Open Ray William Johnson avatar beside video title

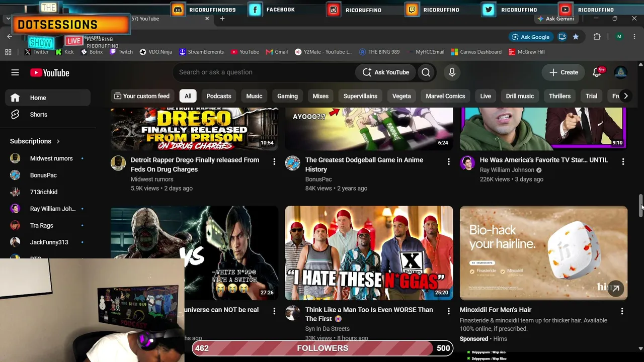point(467,163)
